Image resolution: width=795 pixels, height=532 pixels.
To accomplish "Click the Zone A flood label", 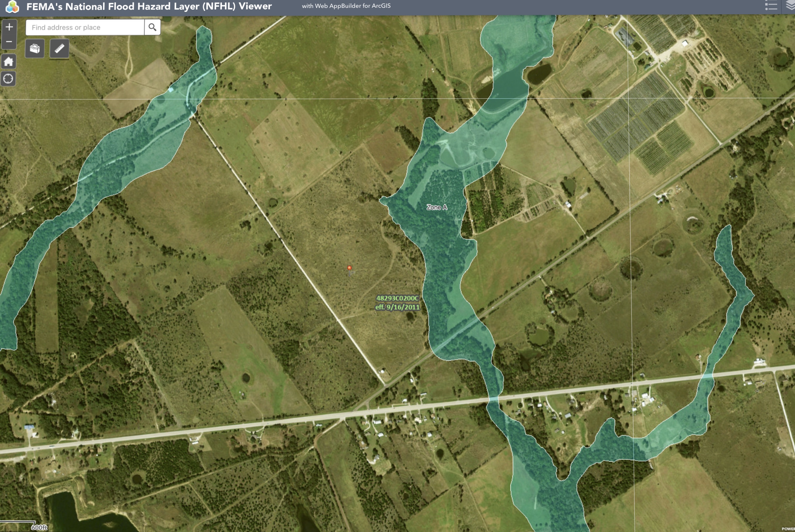I will [x=437, y=207].
